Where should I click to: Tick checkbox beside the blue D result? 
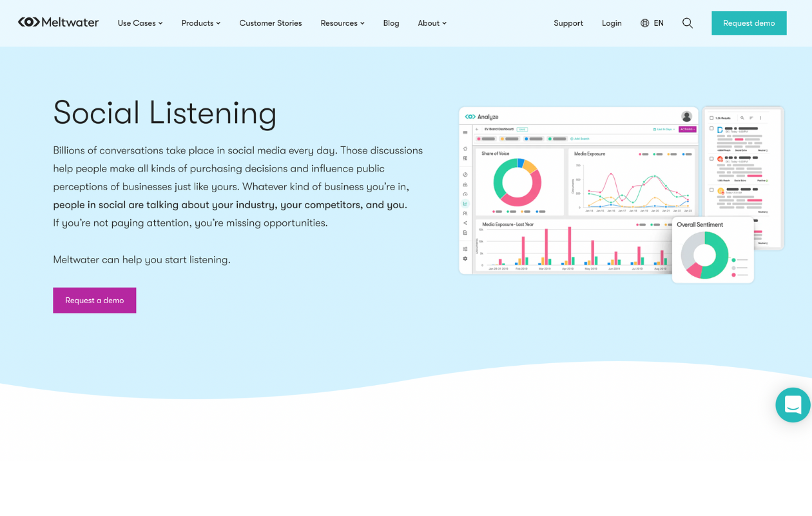coord(711,128)
